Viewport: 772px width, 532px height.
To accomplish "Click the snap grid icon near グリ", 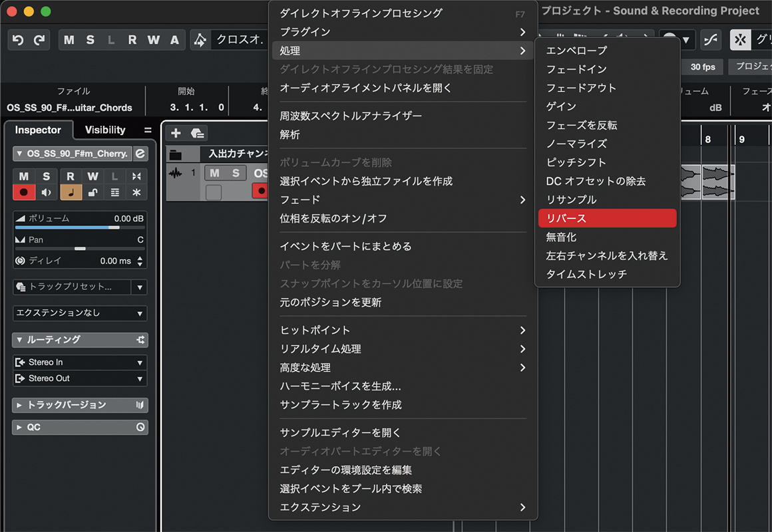I will tap(740, 40).
